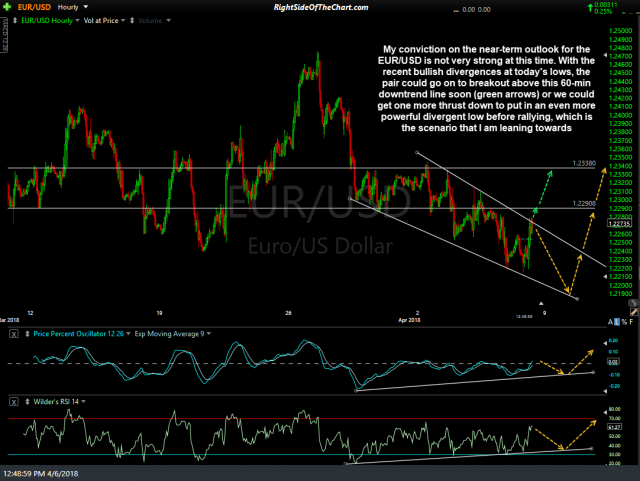Click the RightSideOfTheChart.com title
640x481 pixels.
[321, 7]
